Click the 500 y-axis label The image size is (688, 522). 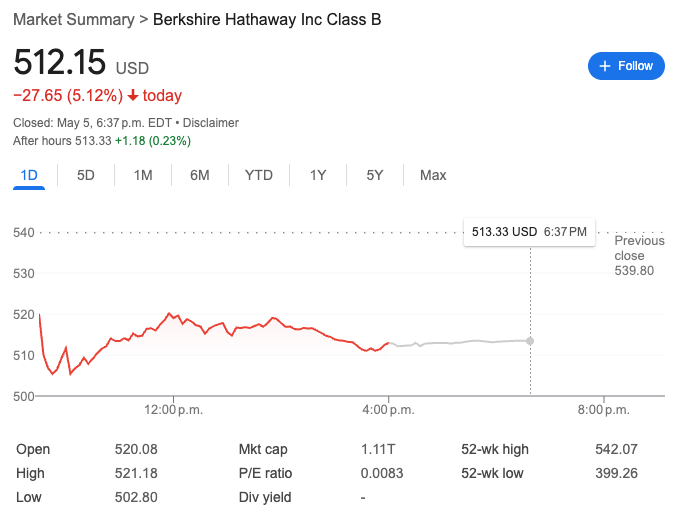pyautogui.click(x=24, y=397)
